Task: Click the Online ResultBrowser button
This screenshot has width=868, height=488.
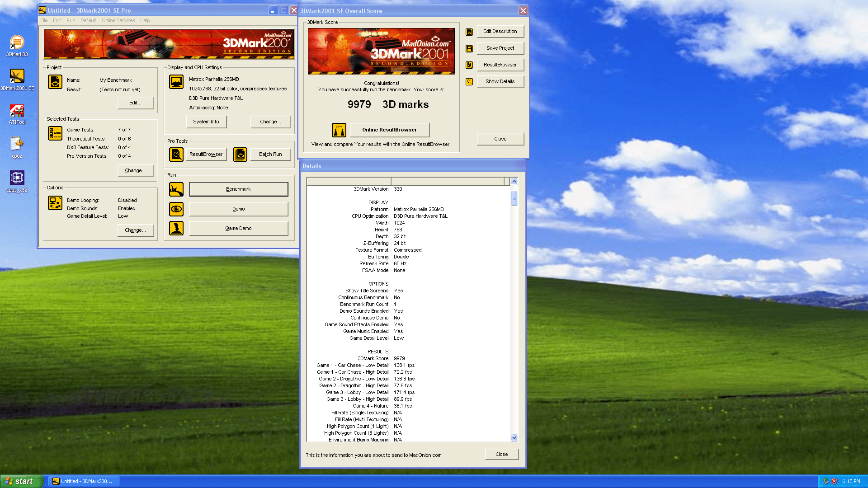Action: coord(390,130)
